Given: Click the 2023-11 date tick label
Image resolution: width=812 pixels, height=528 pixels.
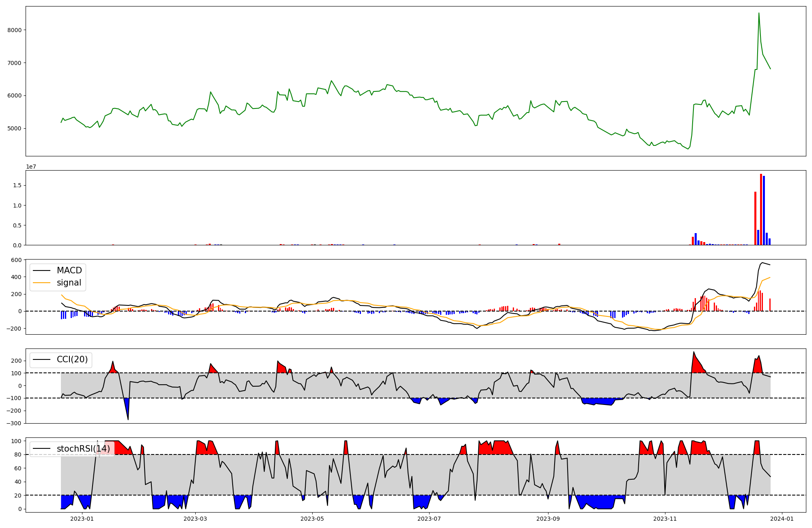Looking at the screenshot, I should pyautogui.click(x=665, y=519).
